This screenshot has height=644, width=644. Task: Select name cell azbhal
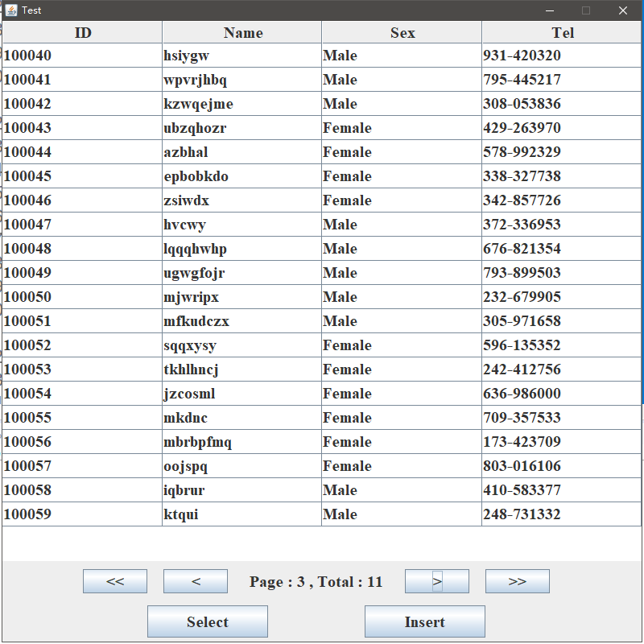coord(242,152)
